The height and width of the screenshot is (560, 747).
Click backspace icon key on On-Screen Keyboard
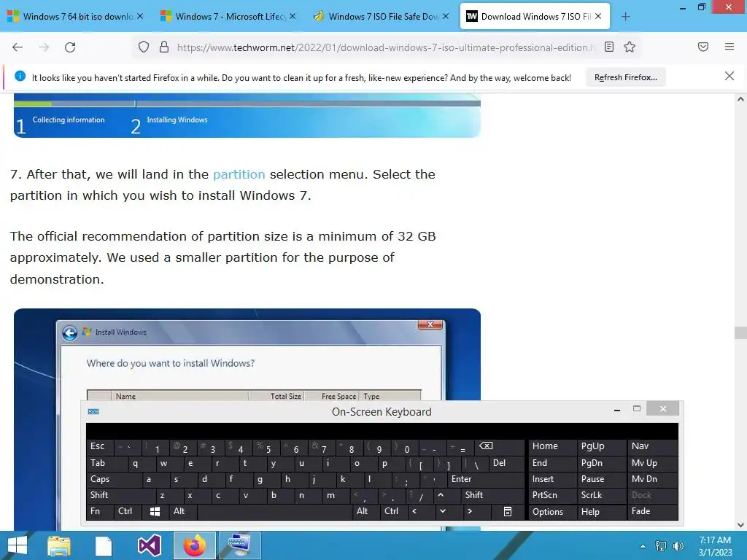[500, 447]
